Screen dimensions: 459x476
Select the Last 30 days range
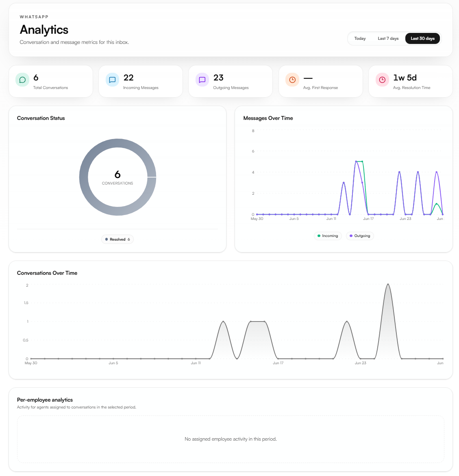[422, 39]
